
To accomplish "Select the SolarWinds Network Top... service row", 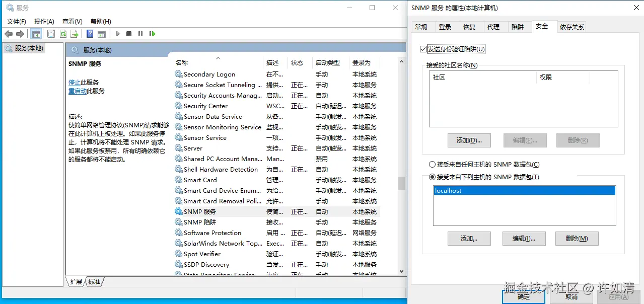I will coord(277,243).
